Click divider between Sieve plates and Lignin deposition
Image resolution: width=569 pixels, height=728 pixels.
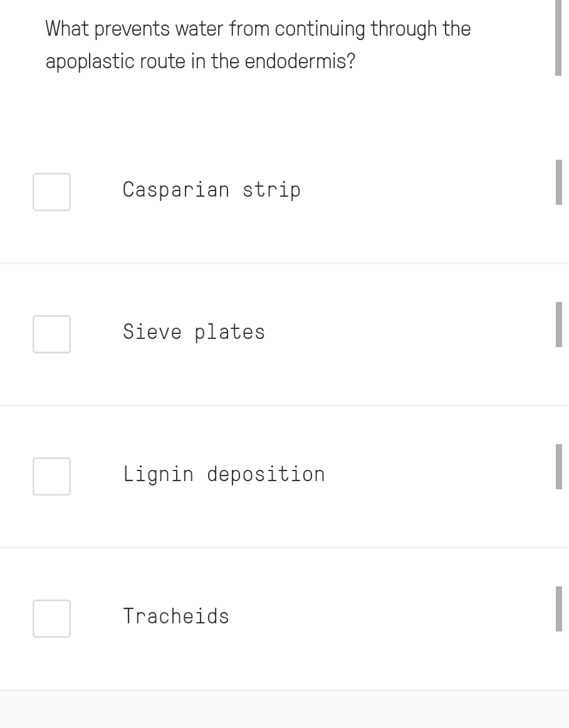pyautogui.click(x=284, y=405)
